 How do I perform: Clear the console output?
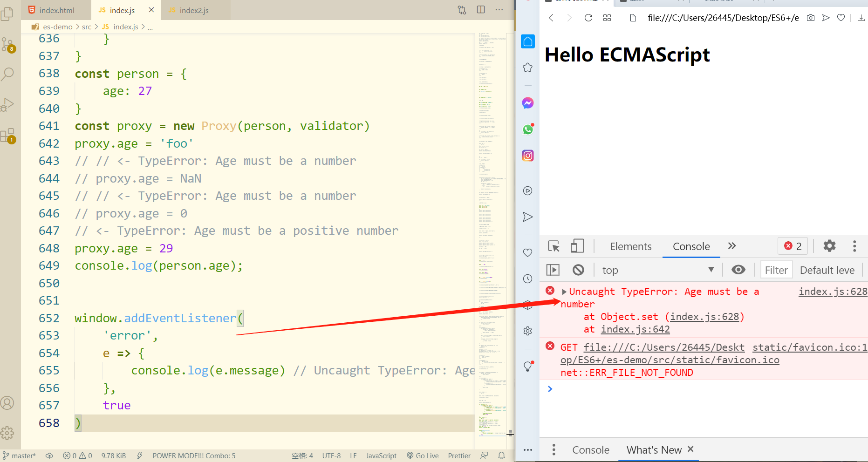578,270
